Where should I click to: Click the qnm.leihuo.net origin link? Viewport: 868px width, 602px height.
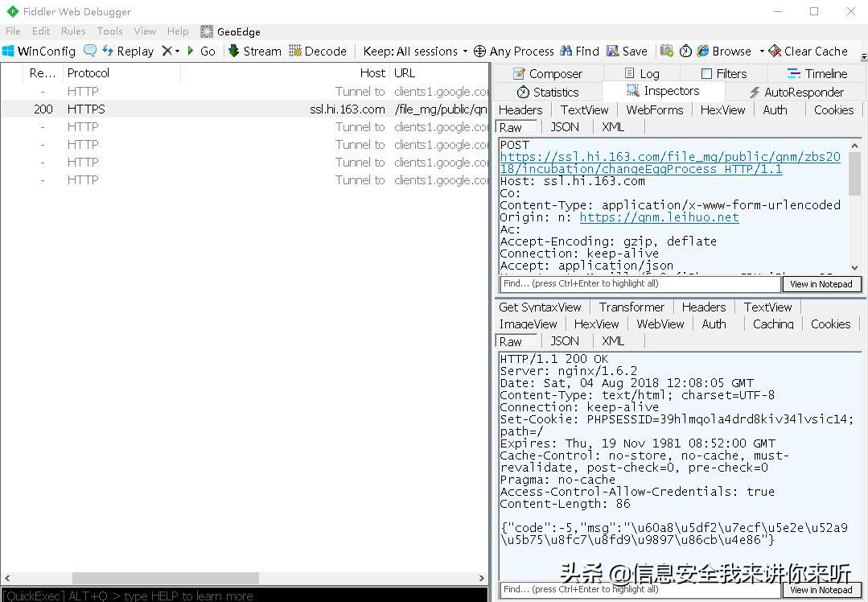[x=659, y=217]
